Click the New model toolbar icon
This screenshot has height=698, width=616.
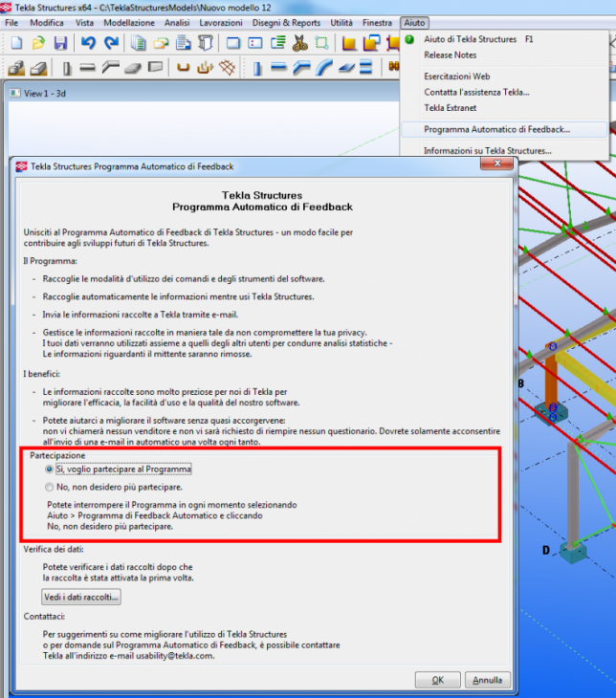[x=16, y=43]
